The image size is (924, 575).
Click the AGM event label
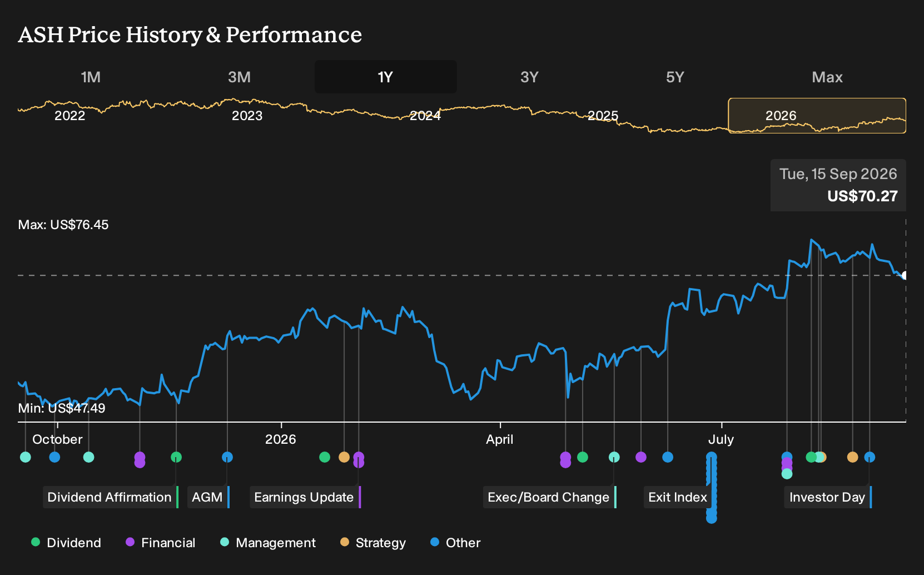pos(208,497)
